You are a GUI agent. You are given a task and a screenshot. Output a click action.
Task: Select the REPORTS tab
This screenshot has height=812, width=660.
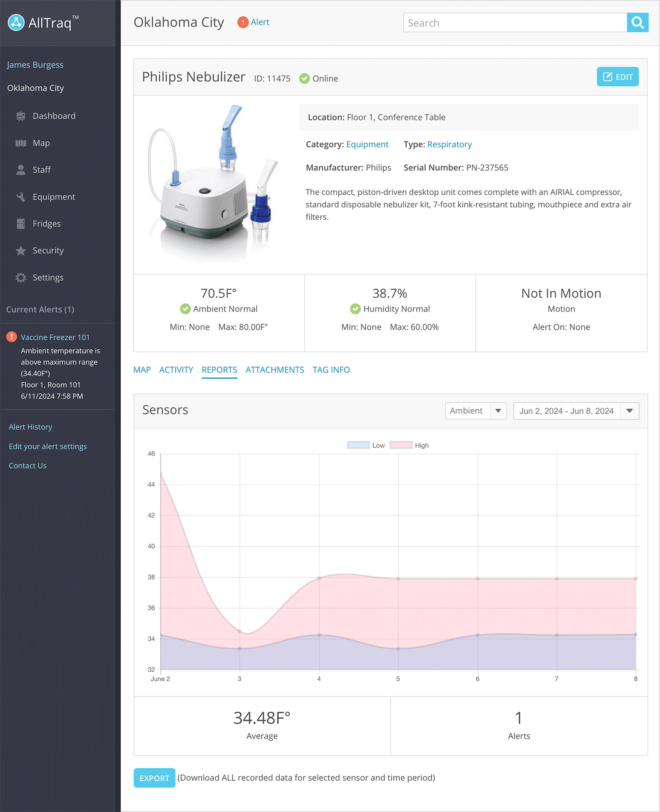[219, 370]
